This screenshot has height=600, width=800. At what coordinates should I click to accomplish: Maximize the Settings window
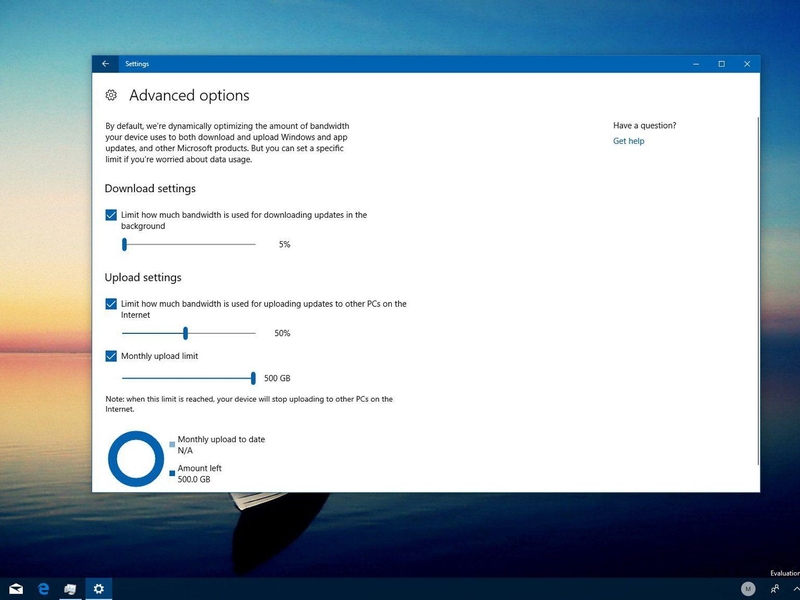pos(721,64)
